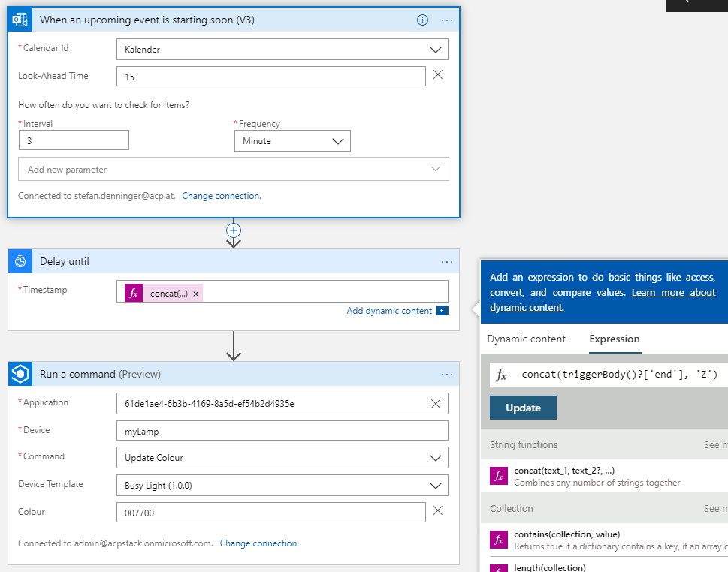Open the Delay until ellipsis menu

coord(447,262)
